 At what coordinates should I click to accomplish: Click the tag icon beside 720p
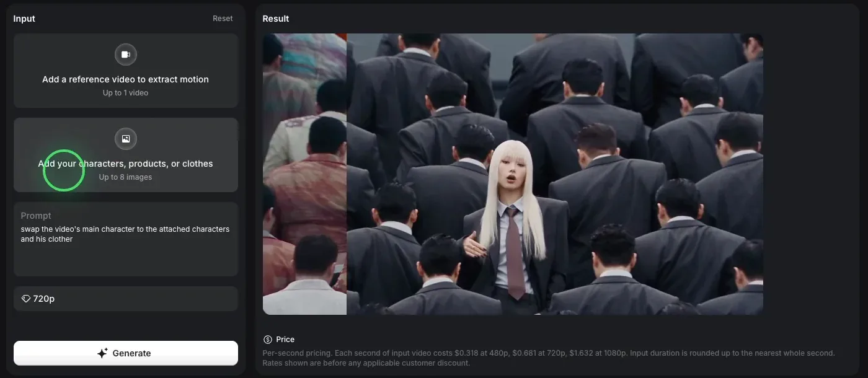26,299
